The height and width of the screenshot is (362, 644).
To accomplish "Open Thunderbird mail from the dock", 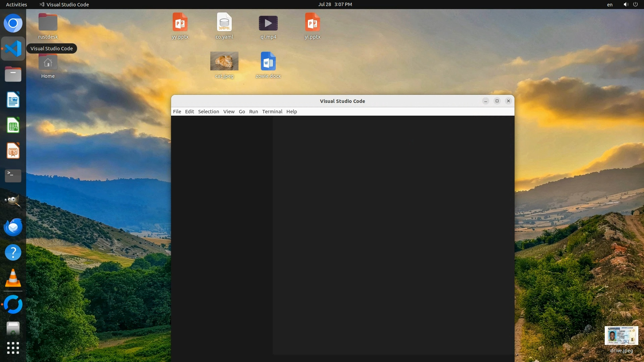I will [13, 227].
